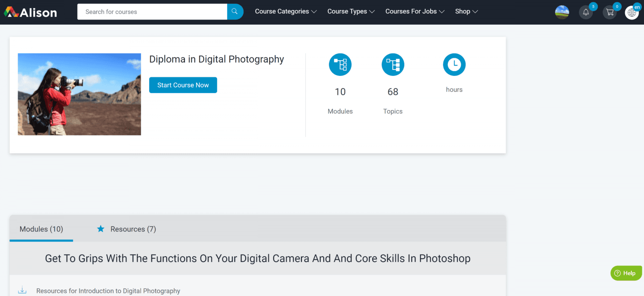Open the user profile avatar
The height and width of the screenshot is (296, 644).
562,12
